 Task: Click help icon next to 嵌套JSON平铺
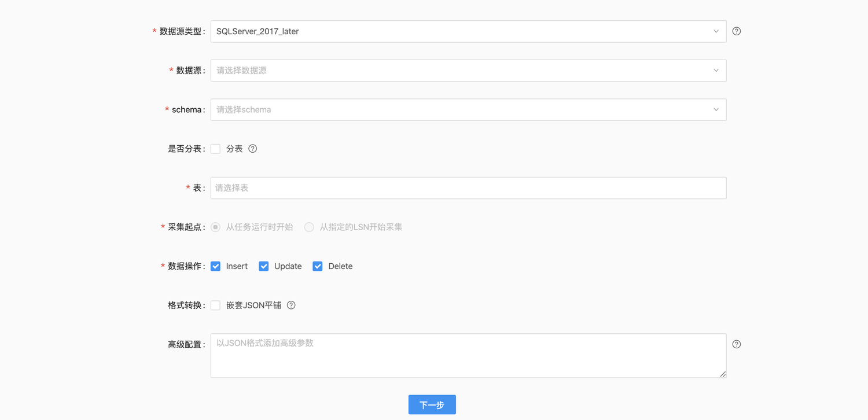[291, 305]
